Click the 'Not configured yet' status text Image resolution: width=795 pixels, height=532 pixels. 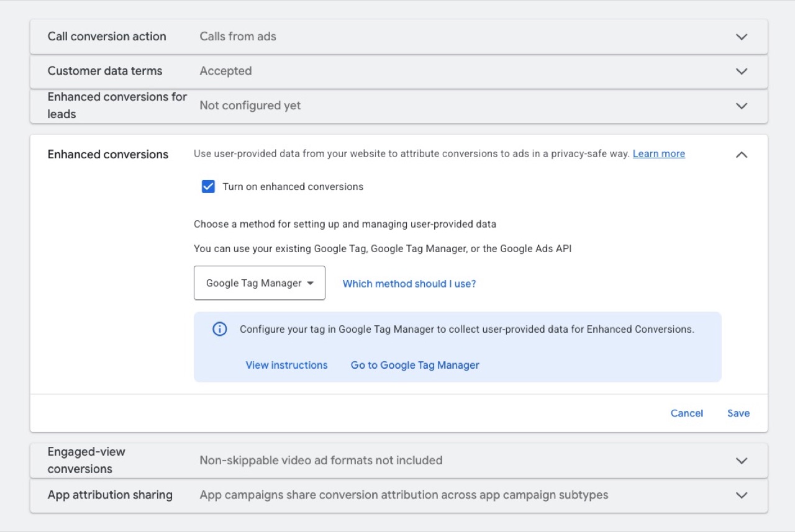(x=250, y=106)
